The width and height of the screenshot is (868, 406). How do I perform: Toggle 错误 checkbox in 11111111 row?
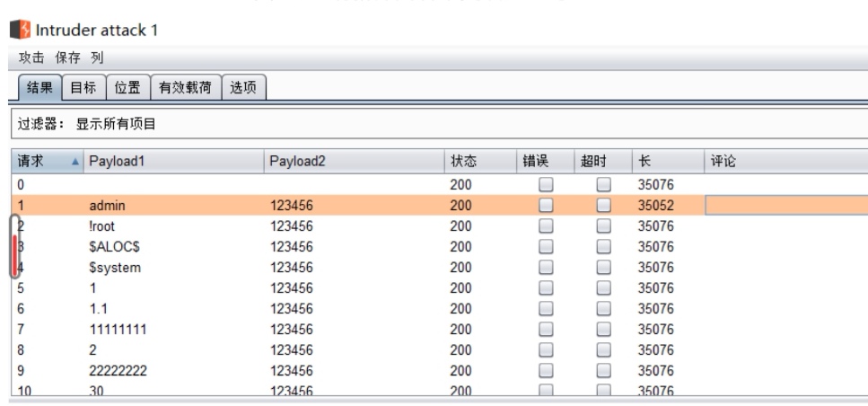tap(546, 330)
